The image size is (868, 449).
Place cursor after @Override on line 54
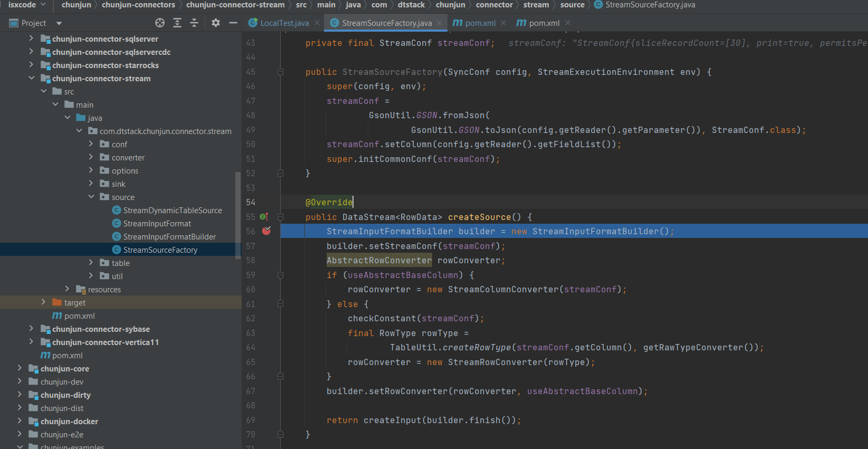353,202
